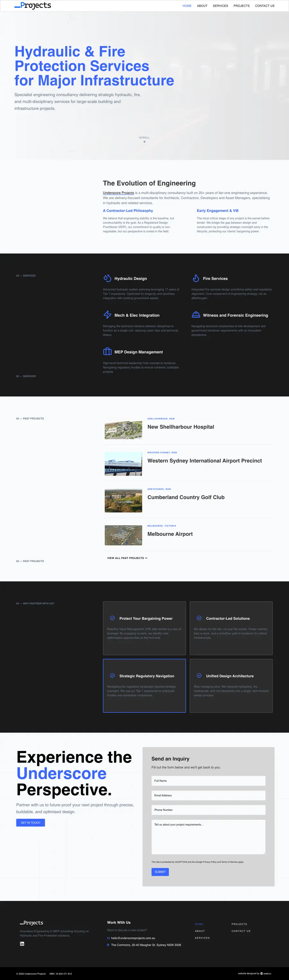Click the MEP Design Management briefcase icon

pos(108,351)
